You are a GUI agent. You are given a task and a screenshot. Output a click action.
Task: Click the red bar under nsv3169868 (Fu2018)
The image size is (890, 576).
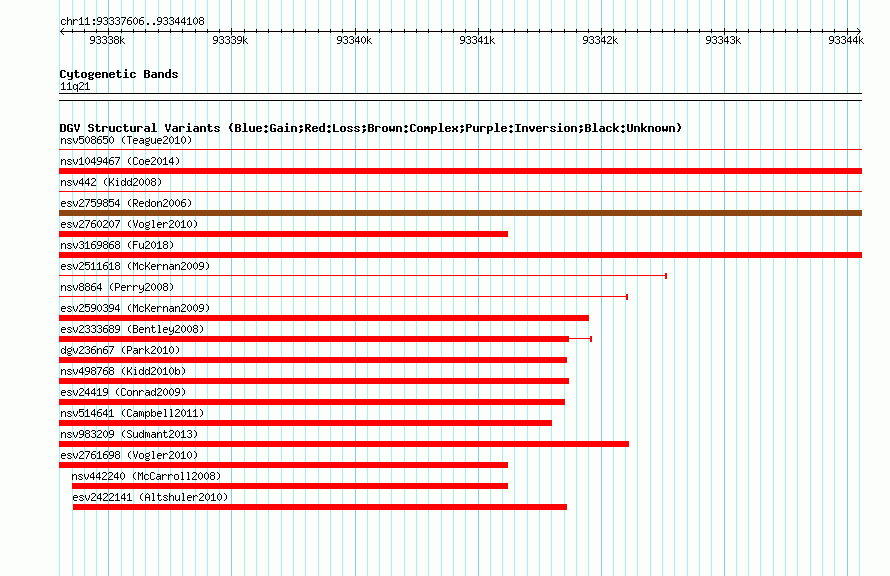[x=460, y=255]
